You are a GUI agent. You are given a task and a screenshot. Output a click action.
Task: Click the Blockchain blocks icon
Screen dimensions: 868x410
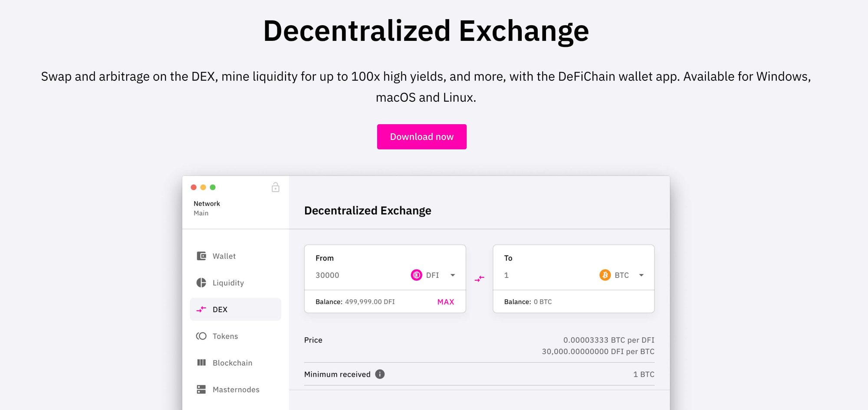click(201, 363)
